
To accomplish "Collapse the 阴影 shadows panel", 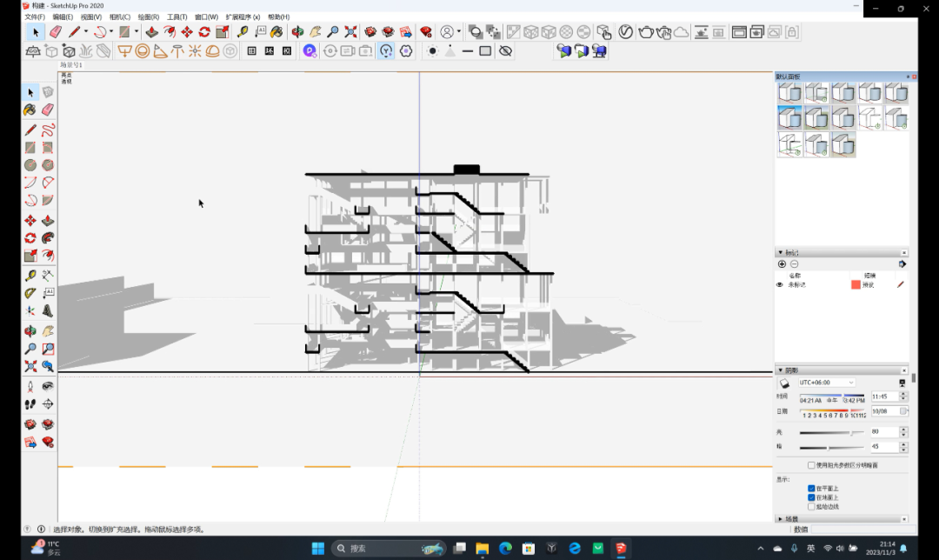I will [x=780, y=370].
